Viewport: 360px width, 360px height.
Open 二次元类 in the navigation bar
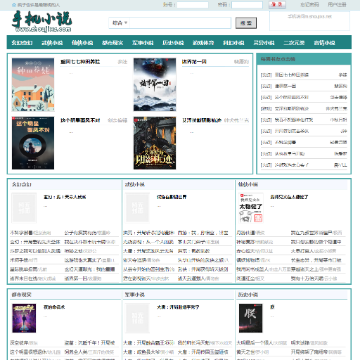294,43
